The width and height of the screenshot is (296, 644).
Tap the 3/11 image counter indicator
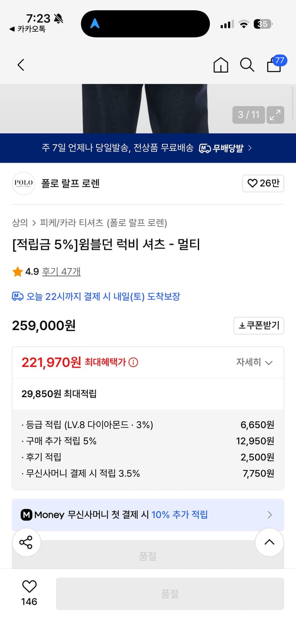248,115
